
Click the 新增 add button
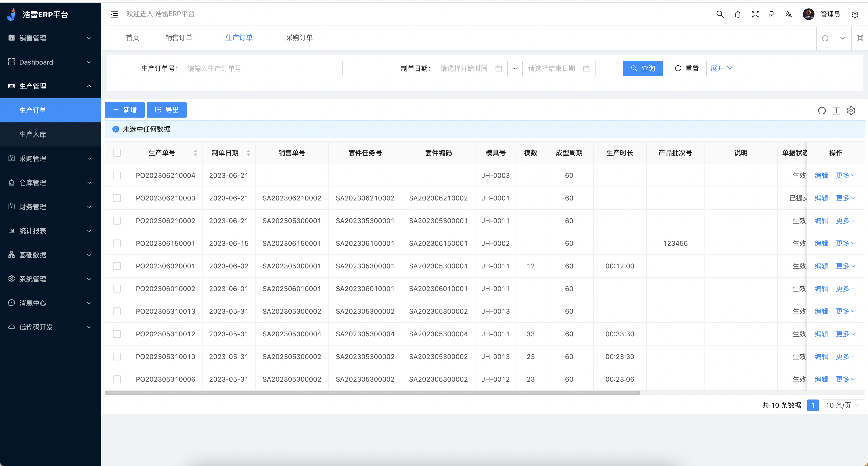click(124, 110)
